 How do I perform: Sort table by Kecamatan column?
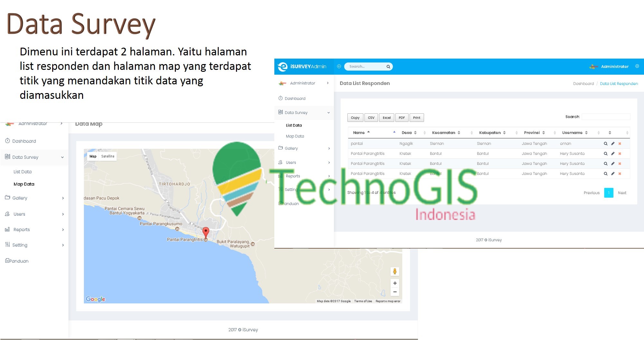(x=443, y=133)
